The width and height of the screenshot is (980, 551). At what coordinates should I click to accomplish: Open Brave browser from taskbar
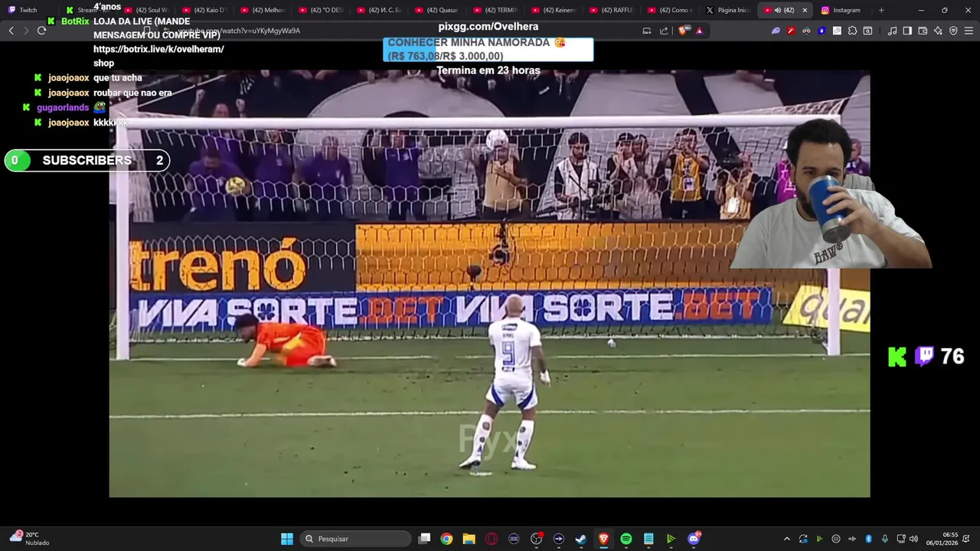click(x=603, y=539)
